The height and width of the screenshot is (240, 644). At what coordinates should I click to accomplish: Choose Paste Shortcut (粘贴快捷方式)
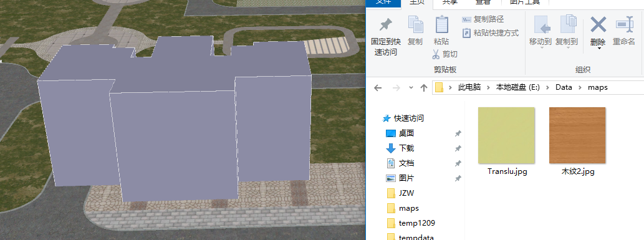[491, 33]
